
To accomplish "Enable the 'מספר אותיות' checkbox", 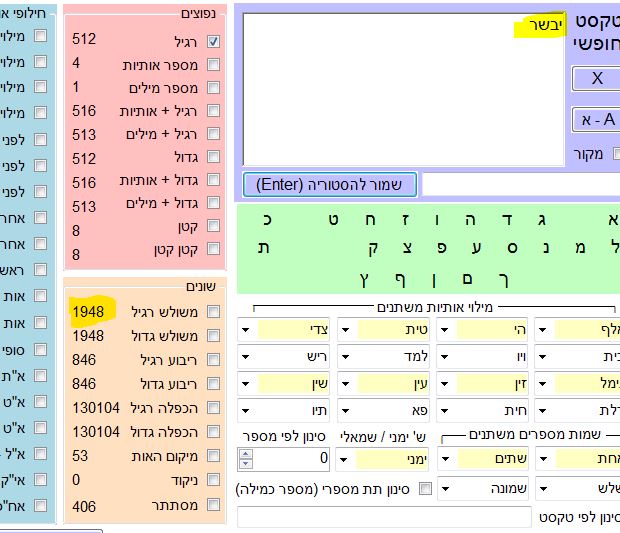I will pyautogui.click(x=213, y=65).
